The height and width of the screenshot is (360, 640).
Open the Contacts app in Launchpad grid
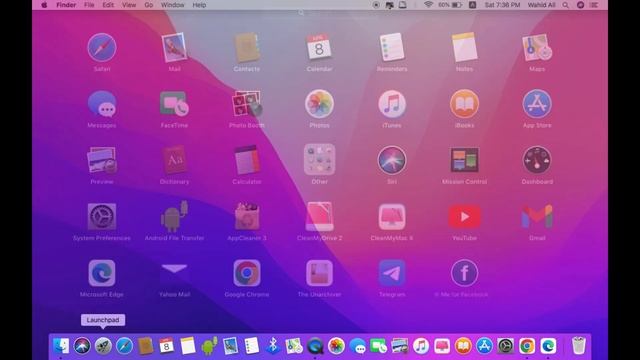click(247, 47)
